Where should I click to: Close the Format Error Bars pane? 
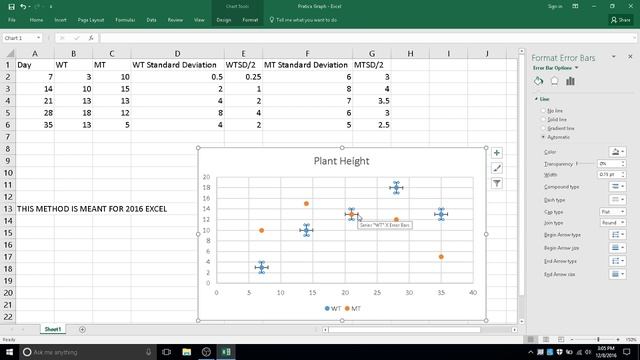(630, 57)
